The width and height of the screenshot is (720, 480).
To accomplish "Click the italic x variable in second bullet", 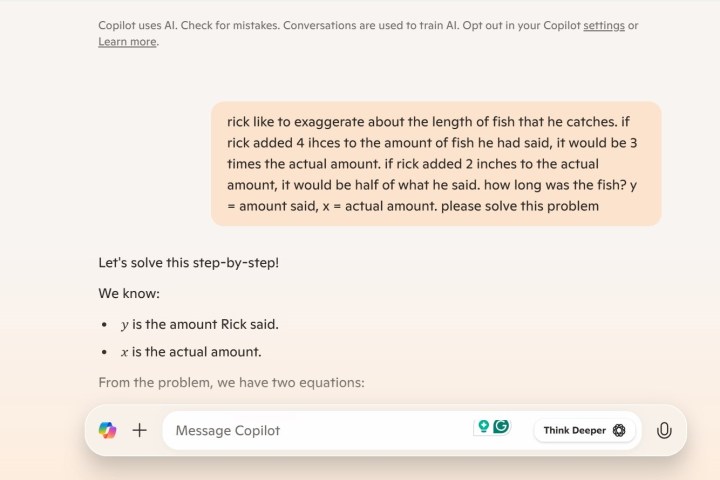I will (x=125, y=352).
